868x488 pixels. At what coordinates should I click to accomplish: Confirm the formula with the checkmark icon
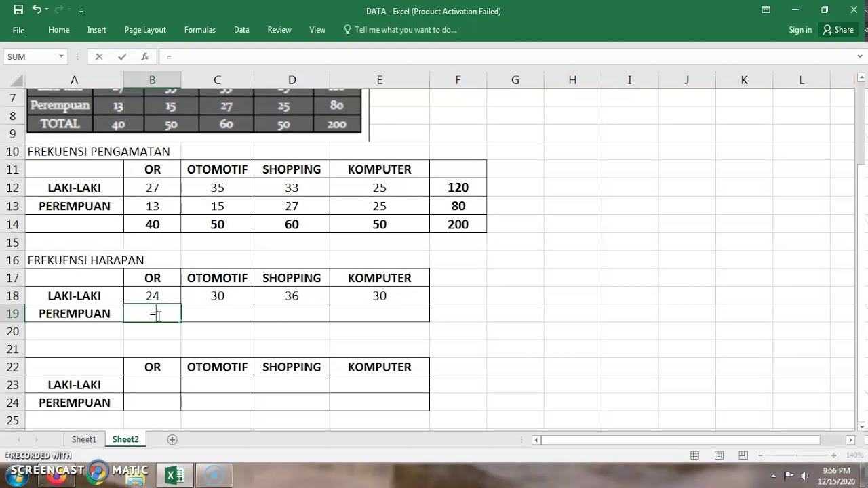coord(122,57)
